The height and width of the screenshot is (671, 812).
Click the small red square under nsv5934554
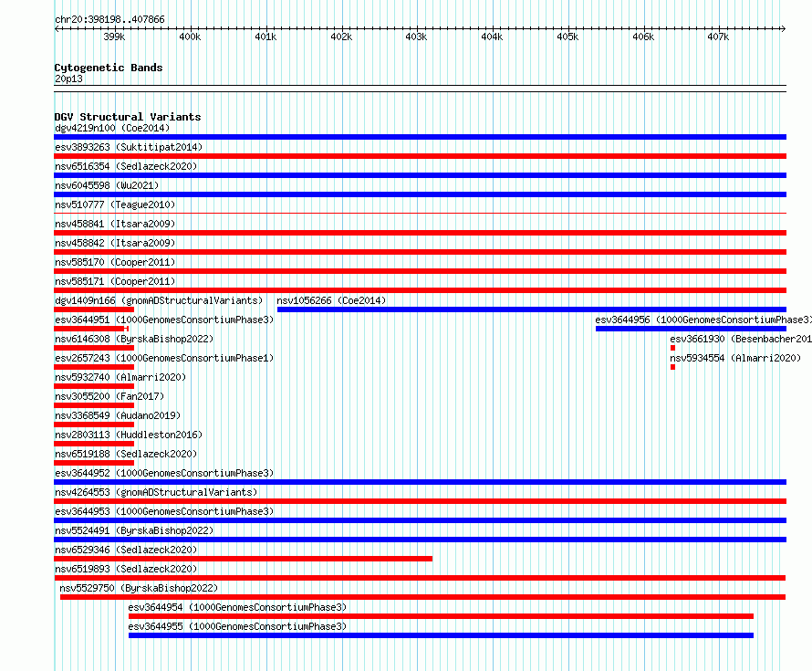pyautogui.click(x=672, y=367)
